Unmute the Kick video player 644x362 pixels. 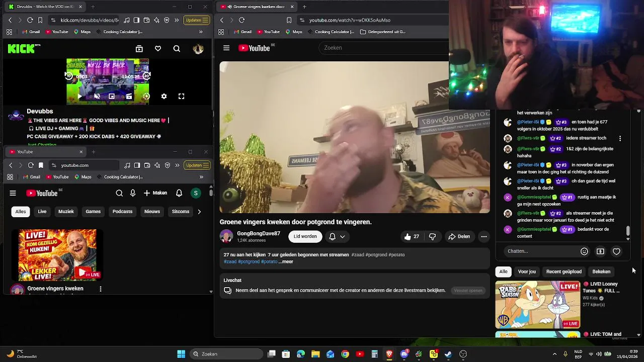[x=97, y=96]
